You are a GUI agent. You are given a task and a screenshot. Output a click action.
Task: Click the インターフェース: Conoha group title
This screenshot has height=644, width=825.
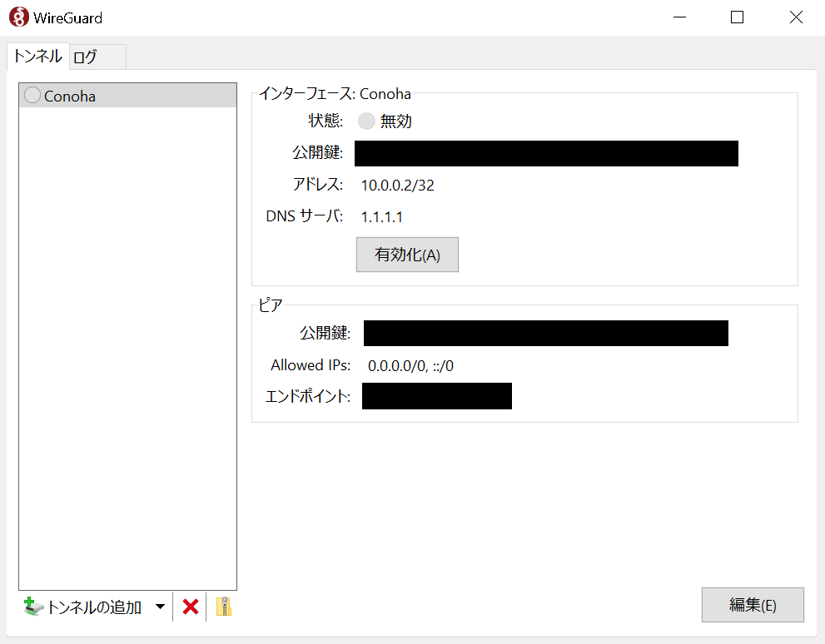(x=335, y=93)
